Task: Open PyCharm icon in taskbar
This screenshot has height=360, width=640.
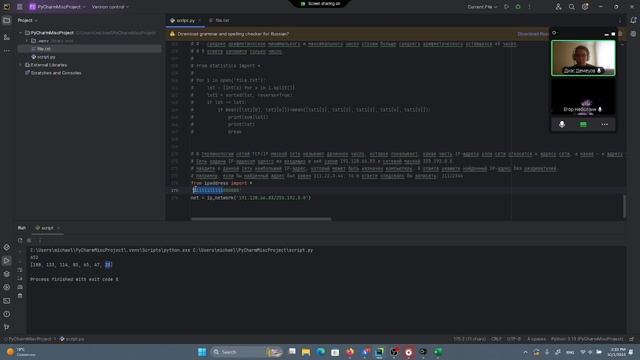Action: pyautogui.click(x=379, y=352)
